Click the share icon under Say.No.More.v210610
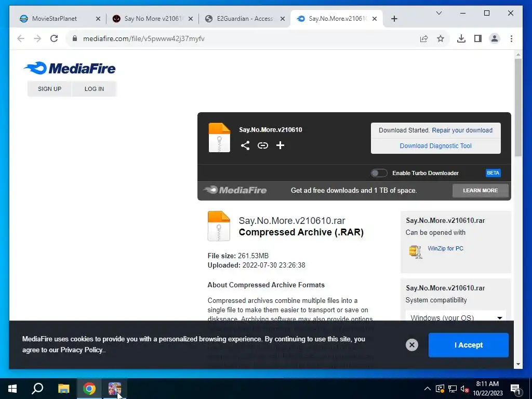 [245, 145]
